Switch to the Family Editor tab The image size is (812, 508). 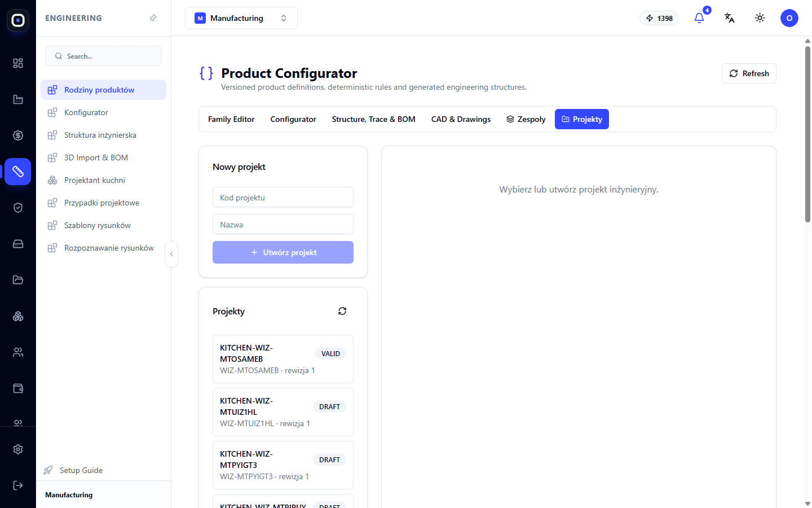(x=231, y=119)
